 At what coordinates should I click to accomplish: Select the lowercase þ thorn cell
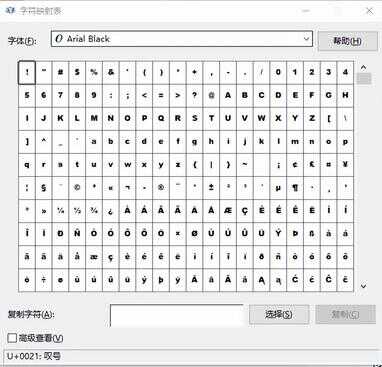(161, 280)
